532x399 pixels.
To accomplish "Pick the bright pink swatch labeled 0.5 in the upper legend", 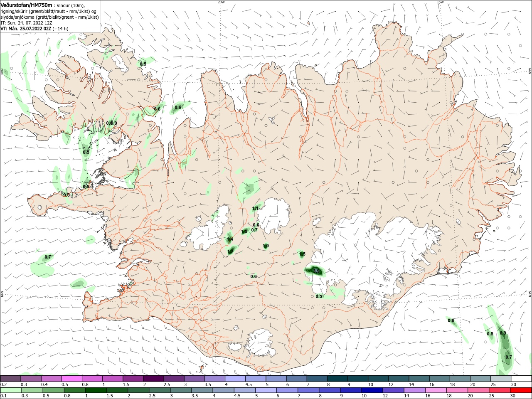I will pyautogui.click(x=71, y=379).
